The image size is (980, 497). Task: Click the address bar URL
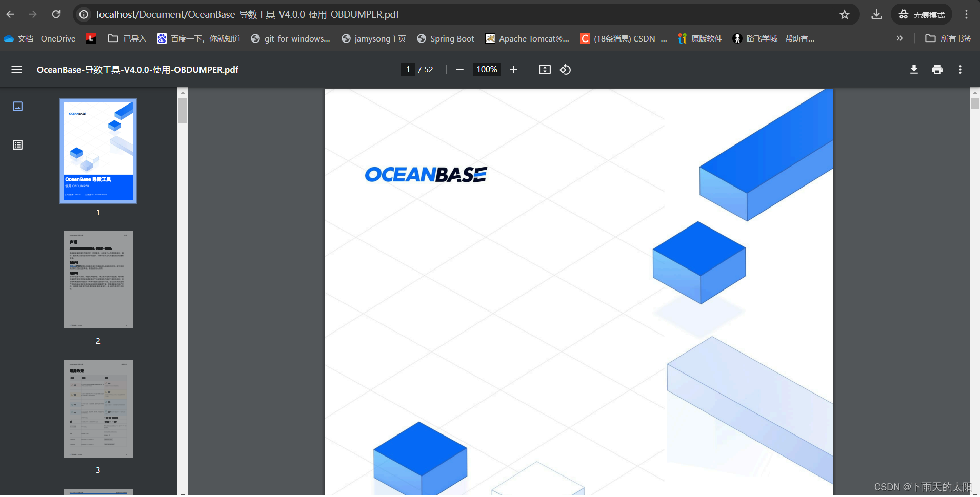pos(248,14)
